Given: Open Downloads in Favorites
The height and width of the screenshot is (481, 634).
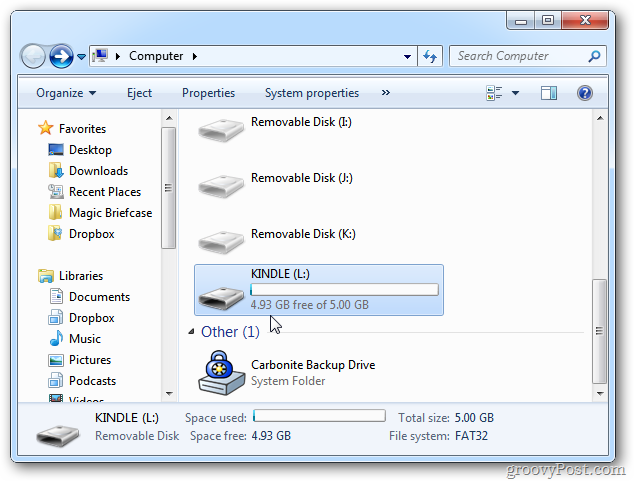Looking at the screenshot, I should click(x=98, y=171).
